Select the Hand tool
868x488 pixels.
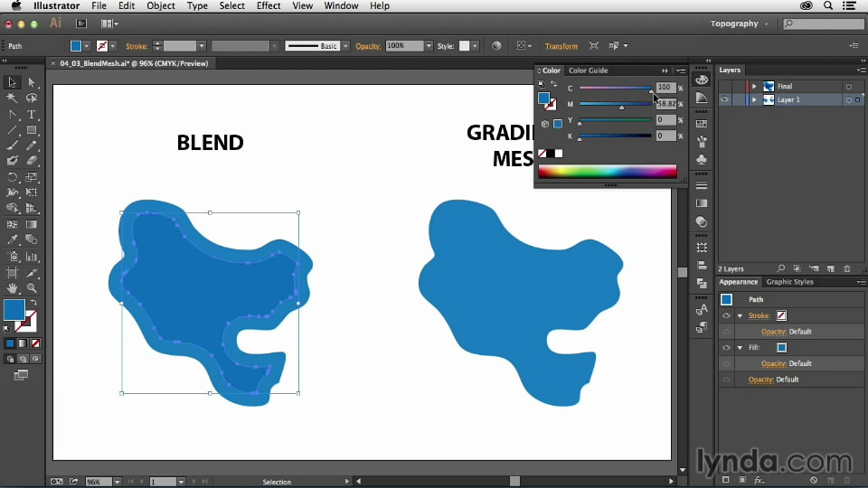pos(12,287)
